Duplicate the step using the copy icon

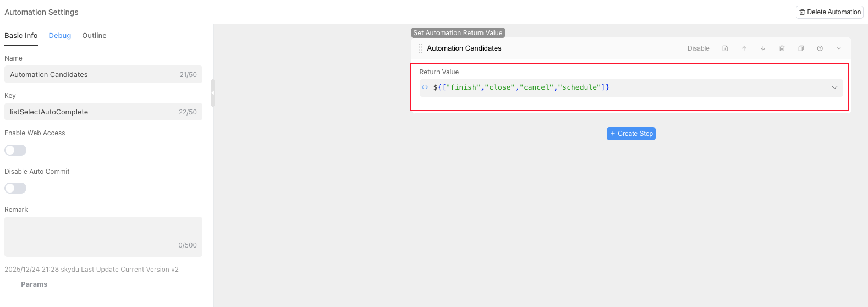coord(801,48)
